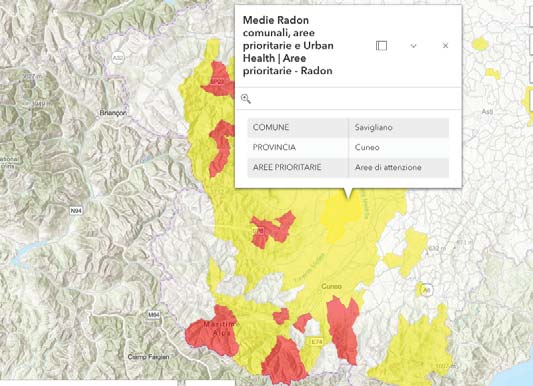Select the Cuneo provincia value
533x386 pixels.
pos(367,147)
